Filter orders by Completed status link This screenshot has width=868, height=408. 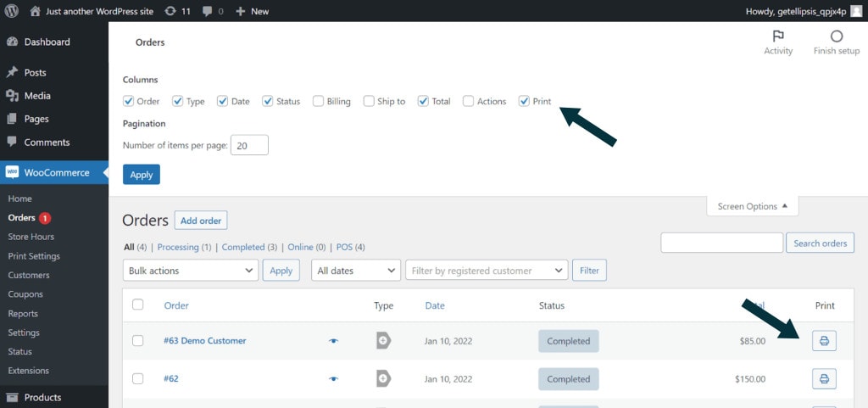pyautogui.click(x=243, y=247)
